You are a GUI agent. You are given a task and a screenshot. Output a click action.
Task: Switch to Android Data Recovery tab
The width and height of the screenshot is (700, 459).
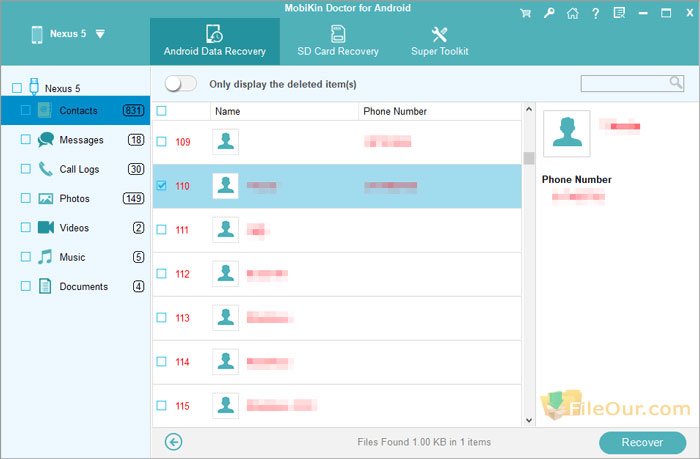pos(215,41)
